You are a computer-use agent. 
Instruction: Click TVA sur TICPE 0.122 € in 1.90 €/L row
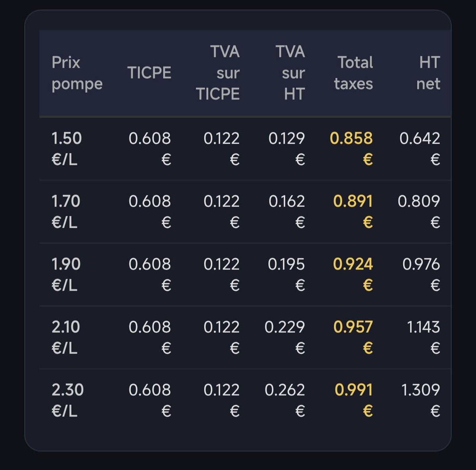pyautogui.click(x=222, y=274)
